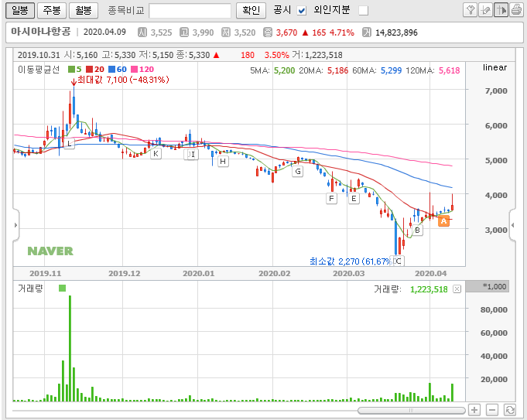Click the 60-day moving average blue swatch
The image size is (527, 420).
pyautogui.click(x=112, y=69)
